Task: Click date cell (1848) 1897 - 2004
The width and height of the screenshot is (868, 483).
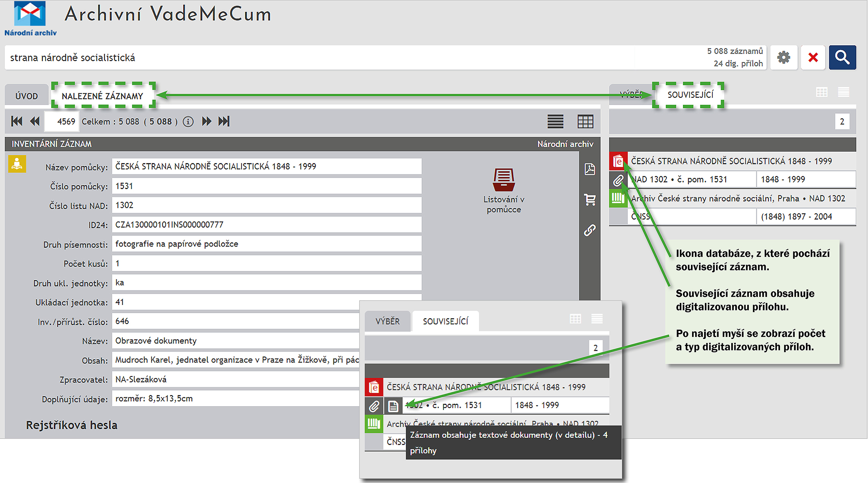Action: point(806,217)
